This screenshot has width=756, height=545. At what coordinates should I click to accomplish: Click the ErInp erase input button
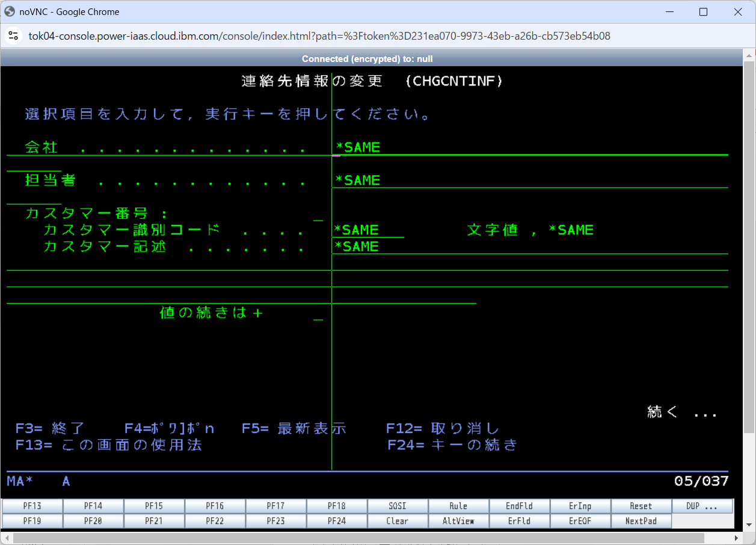(x=580, y=506)
